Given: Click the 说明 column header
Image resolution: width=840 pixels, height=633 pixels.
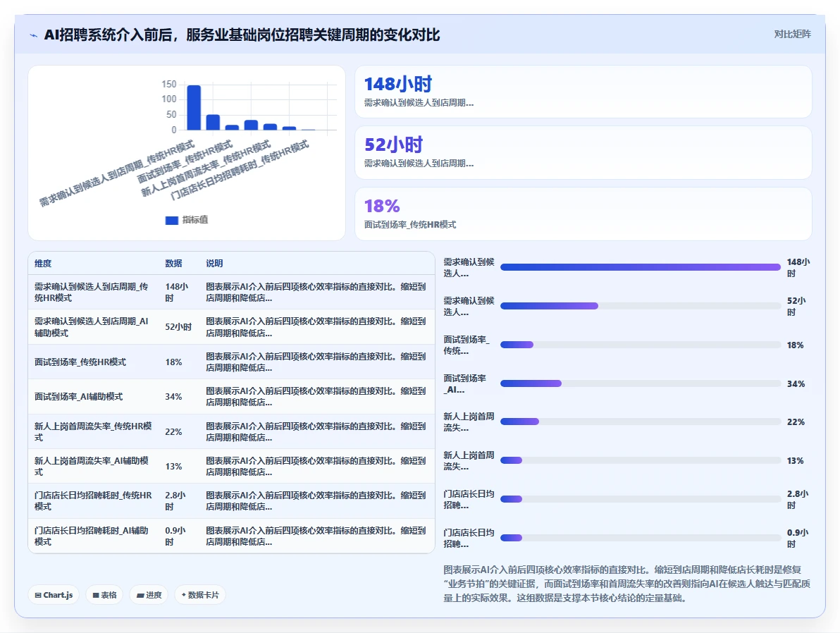Looking at the screenshot, I should point(214,263).
